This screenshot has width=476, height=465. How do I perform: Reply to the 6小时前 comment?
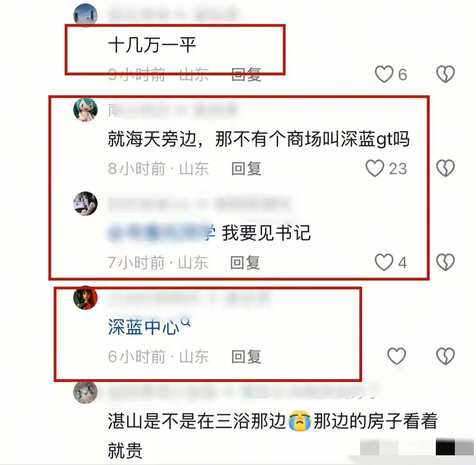point(246,356)
